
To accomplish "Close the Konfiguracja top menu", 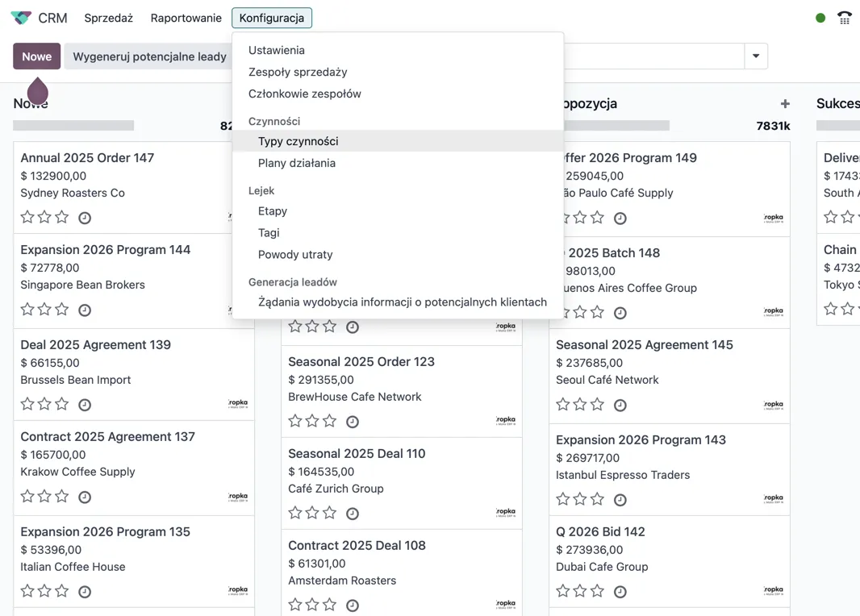I will (272, 18).
